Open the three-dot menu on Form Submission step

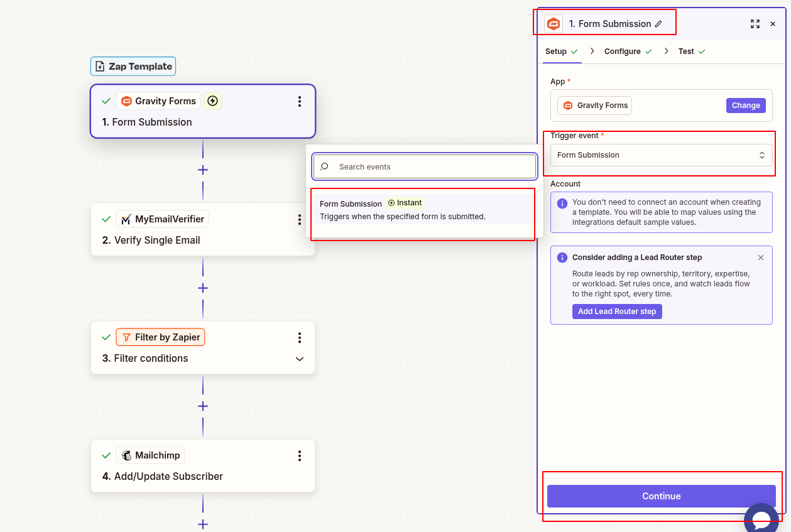click(300, 100)
